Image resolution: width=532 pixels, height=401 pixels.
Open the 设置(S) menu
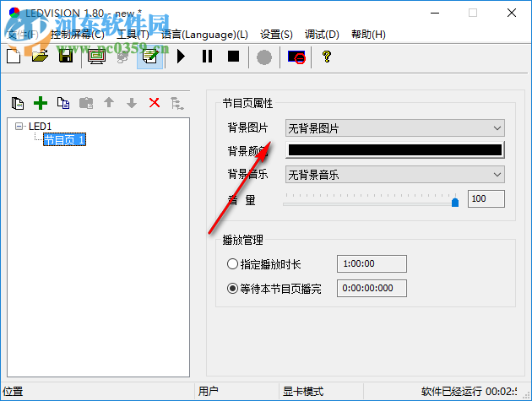click(276, 35)
